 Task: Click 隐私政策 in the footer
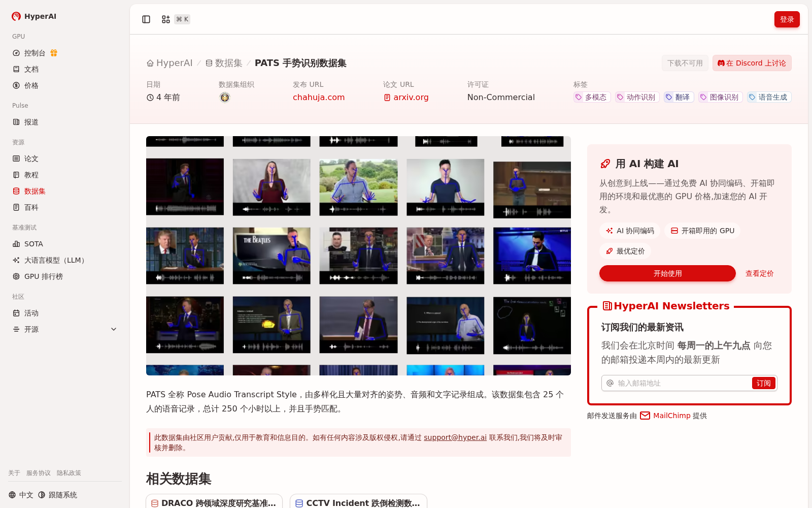69,473
